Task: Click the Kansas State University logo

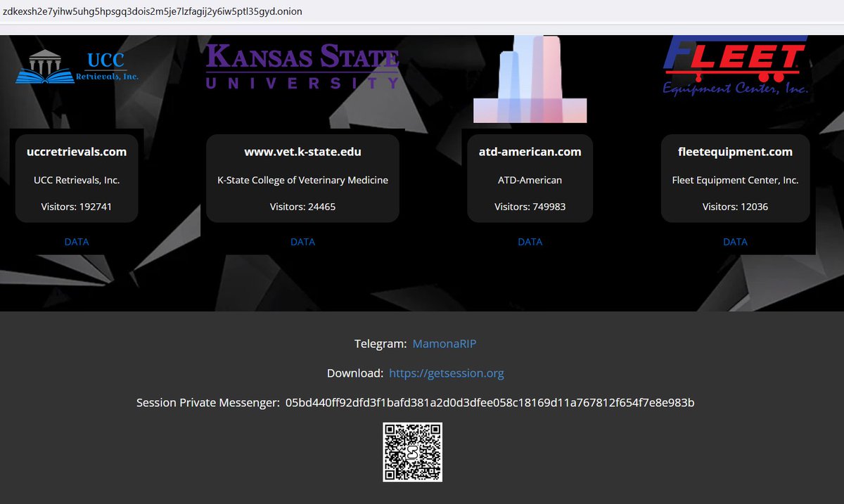Action: coord(302,66)
